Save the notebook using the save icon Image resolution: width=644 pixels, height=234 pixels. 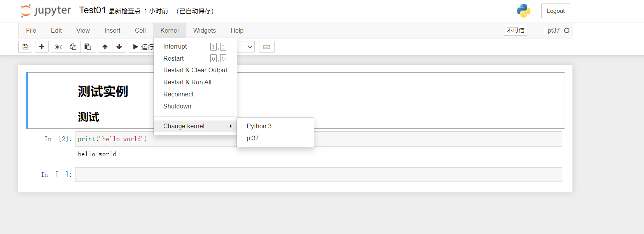[x=25, y=47]
